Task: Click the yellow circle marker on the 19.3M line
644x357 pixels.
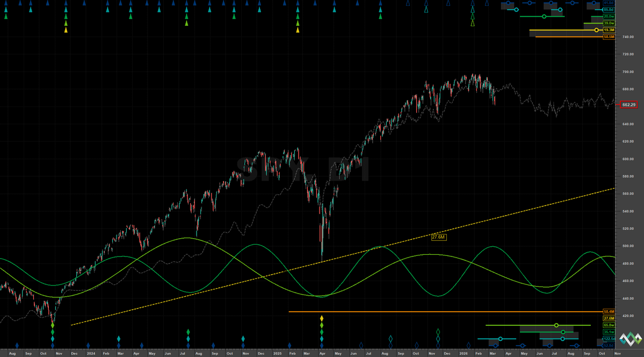Action: click(x=596, y=30)
